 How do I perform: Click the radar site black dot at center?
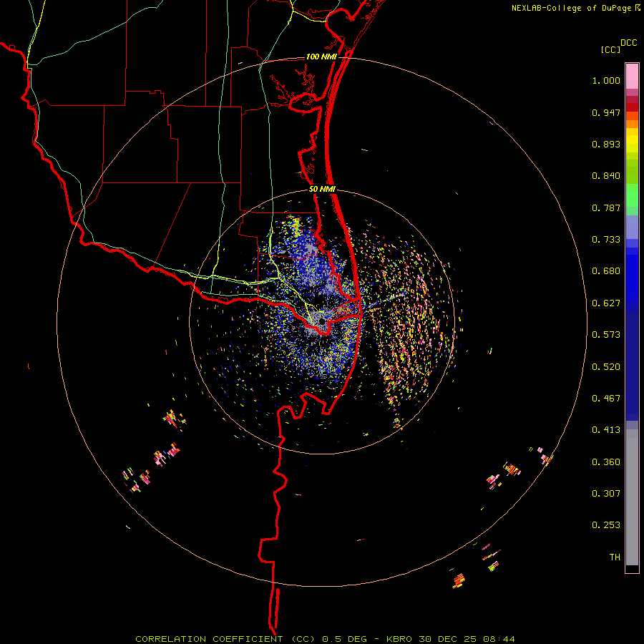322,321
